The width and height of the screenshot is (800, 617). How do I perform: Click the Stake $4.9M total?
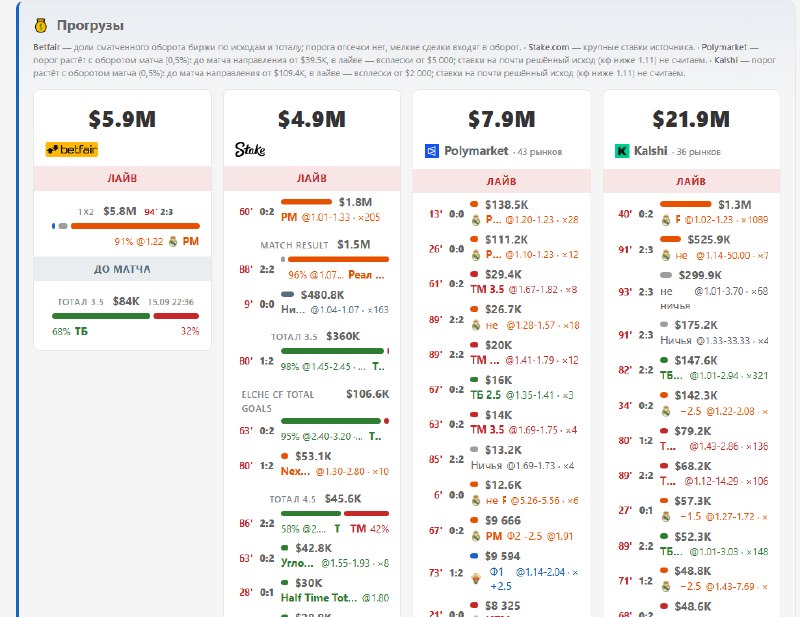coord(312,119)
